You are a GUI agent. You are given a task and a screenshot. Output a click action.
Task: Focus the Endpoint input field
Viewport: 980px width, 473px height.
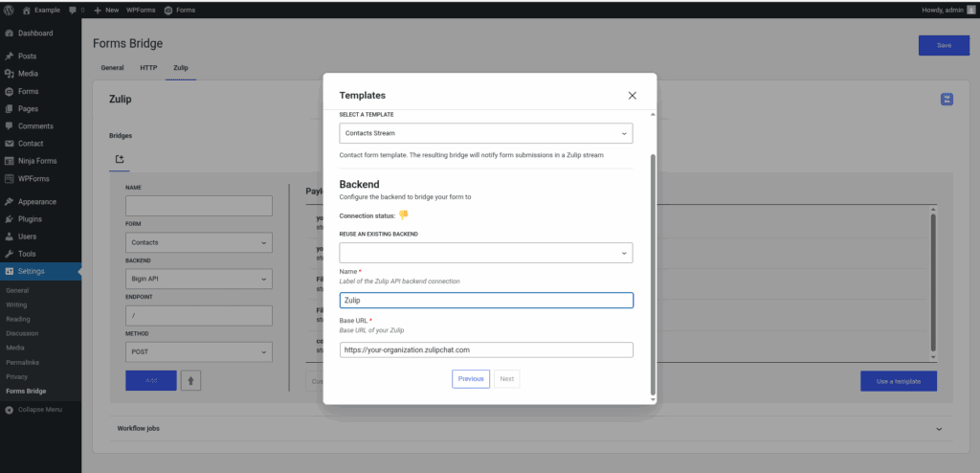(x=199, y=316)
